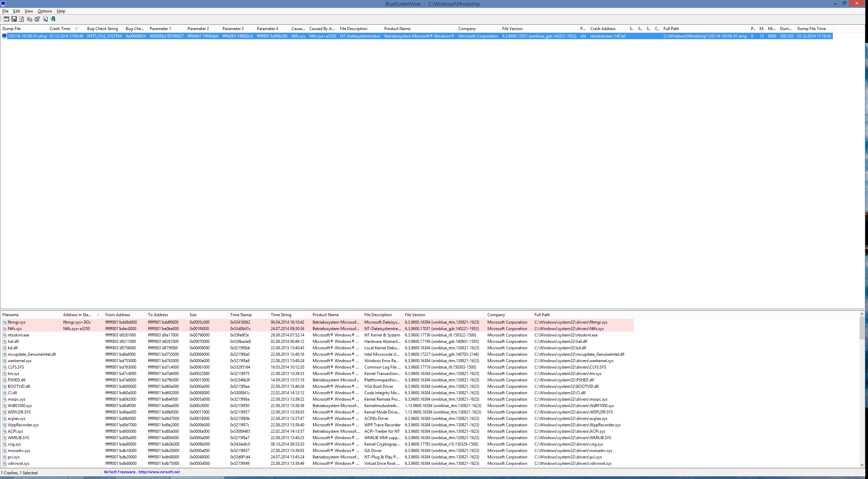The image size is (868, 479).
Task: Click the blue-screen icon of the dump file row
Action: 4,36
